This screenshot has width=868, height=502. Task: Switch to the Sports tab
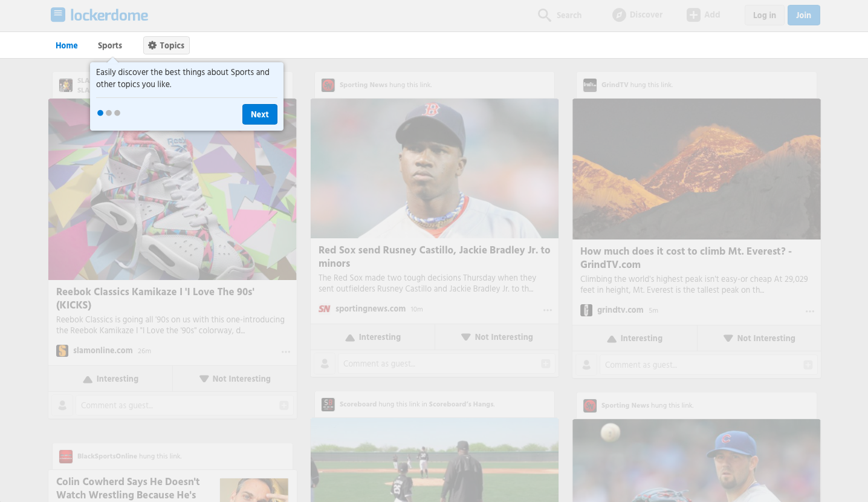110,45
